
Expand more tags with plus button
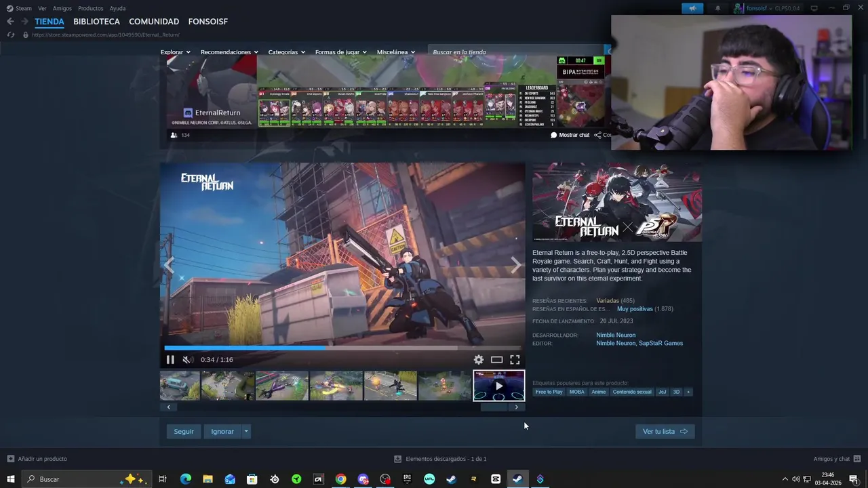click(688, 392)
